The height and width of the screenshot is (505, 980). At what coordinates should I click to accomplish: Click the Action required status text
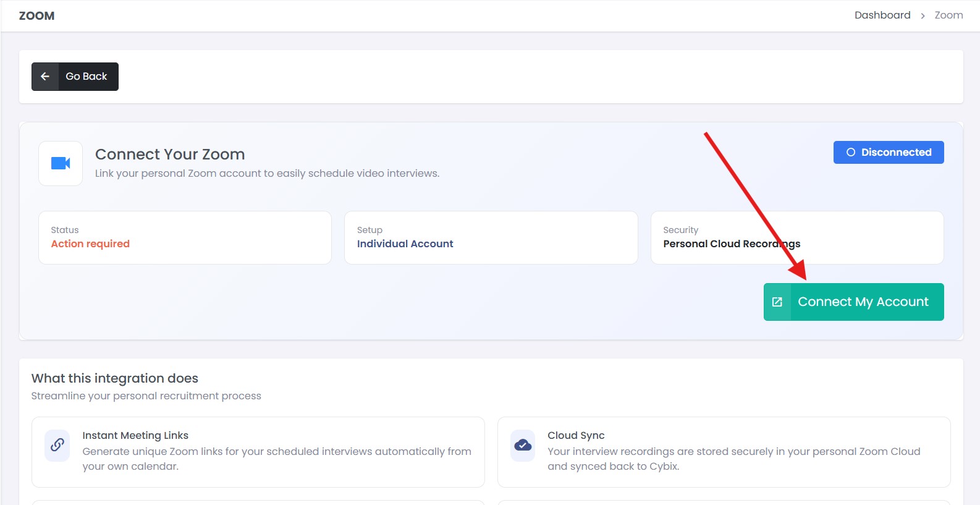click(x=90, y=244)
